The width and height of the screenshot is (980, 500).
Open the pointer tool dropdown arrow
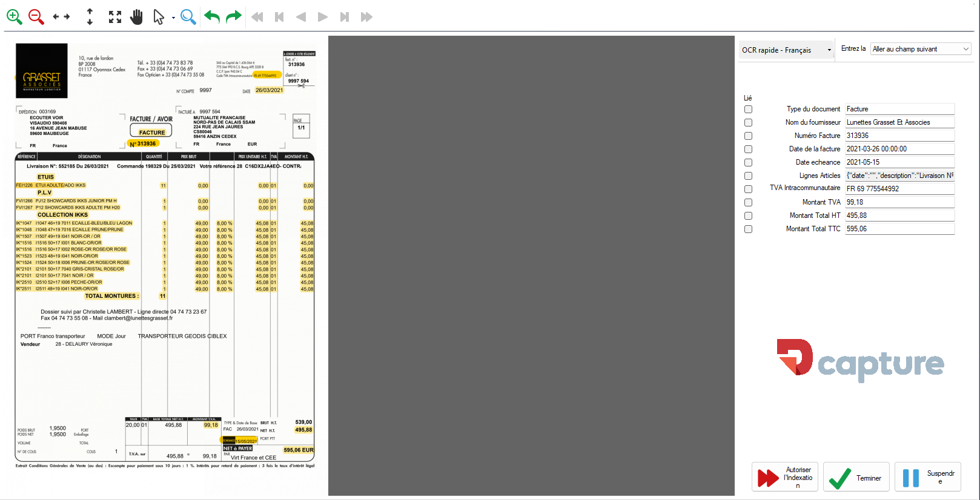[x=173, y=18]
